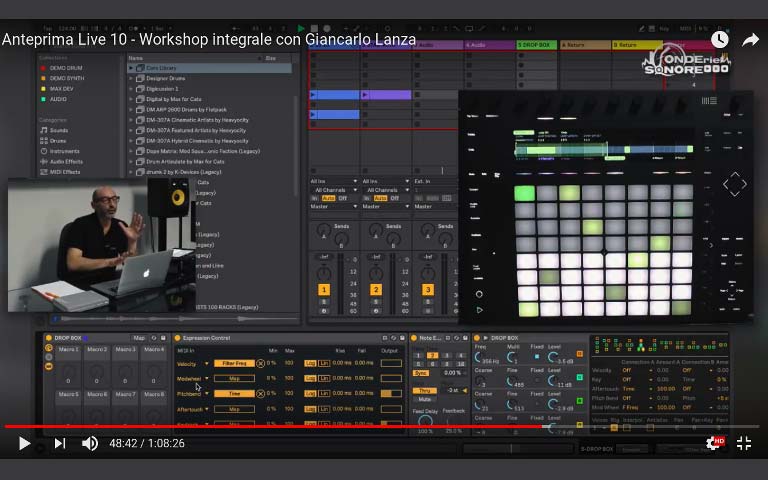Image resolution: width=768 pixels, height=480 pixels.
Task: Click the Time mapping button for Pitchbend
Action: pos(235,394)
